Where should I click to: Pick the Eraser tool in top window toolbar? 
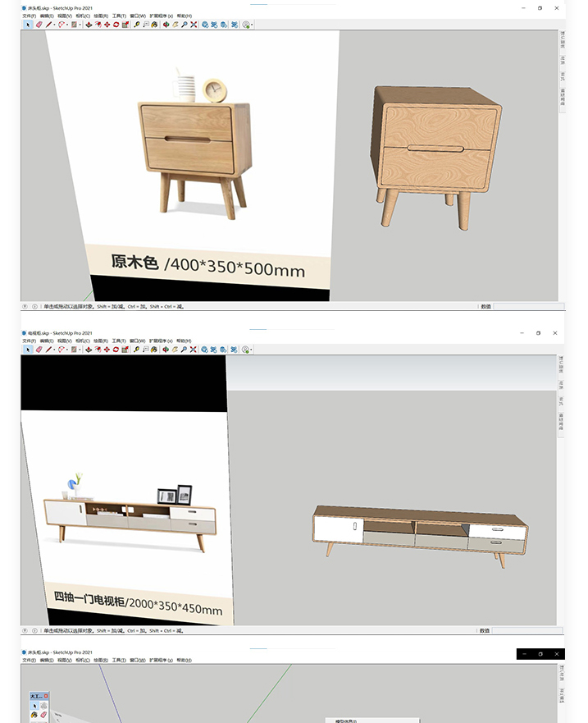tap(39, 25)
